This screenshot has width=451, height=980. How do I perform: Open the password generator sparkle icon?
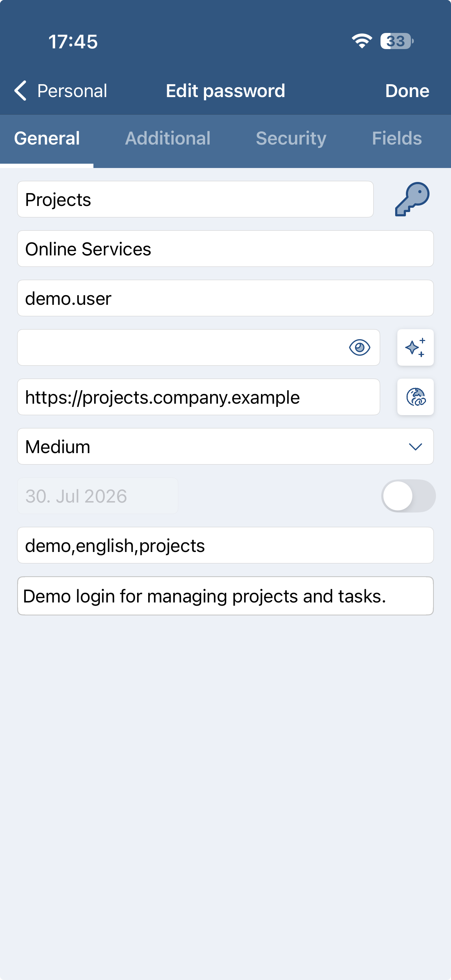pos(415,347)
